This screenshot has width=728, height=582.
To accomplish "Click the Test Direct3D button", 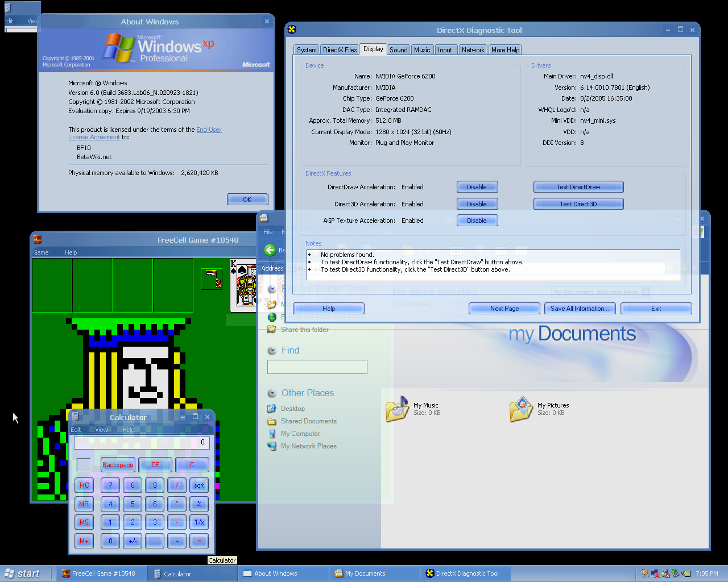I will tap(578, 204).
